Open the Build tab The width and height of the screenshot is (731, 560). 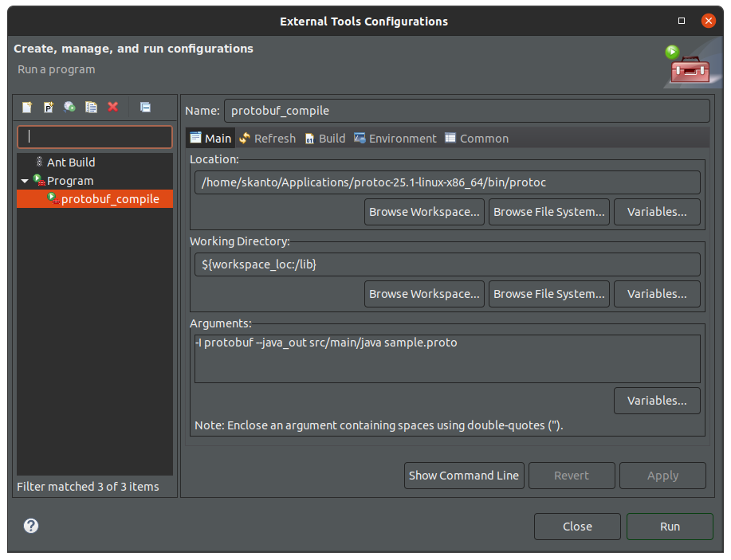325,139
